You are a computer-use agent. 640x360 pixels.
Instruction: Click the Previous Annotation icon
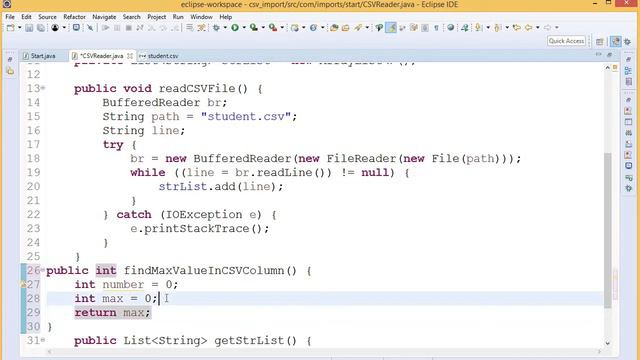498,27
